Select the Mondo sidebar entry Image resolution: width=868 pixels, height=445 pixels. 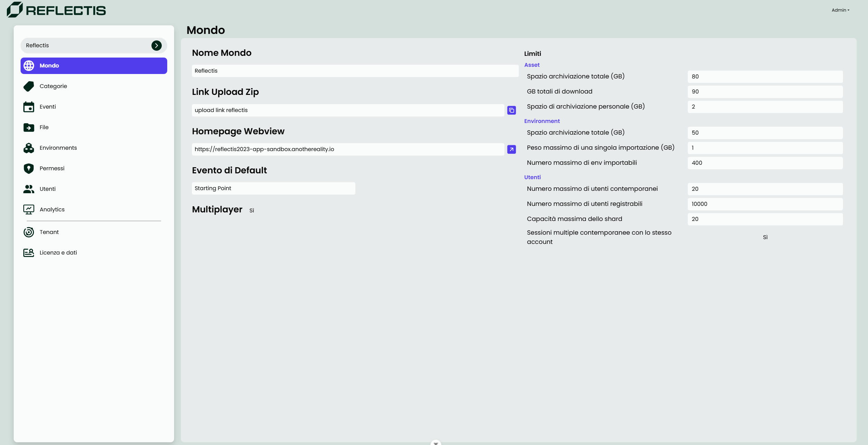click(94, 66)
